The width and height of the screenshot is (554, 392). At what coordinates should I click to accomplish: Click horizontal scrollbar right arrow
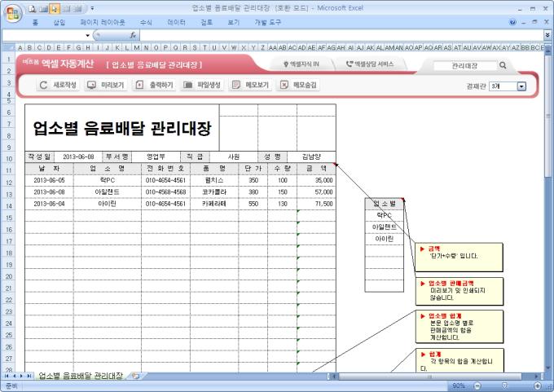click(537, 377)
